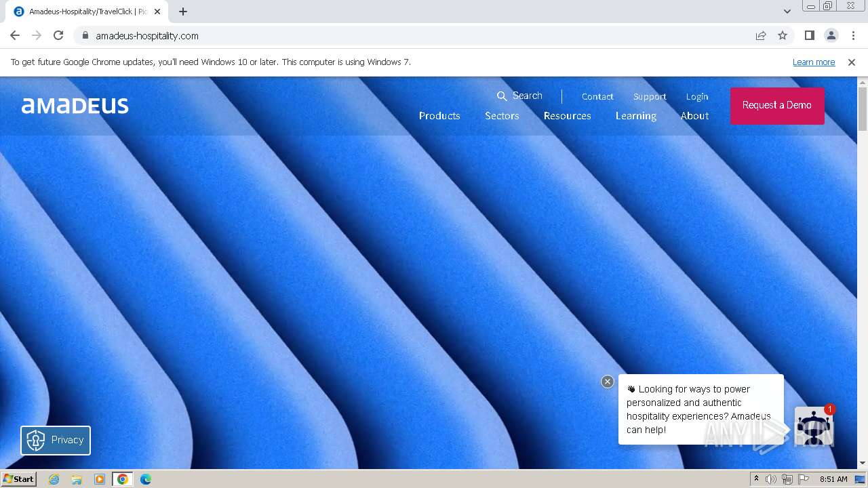Open the Resources menu

click(x=568, y=116)
